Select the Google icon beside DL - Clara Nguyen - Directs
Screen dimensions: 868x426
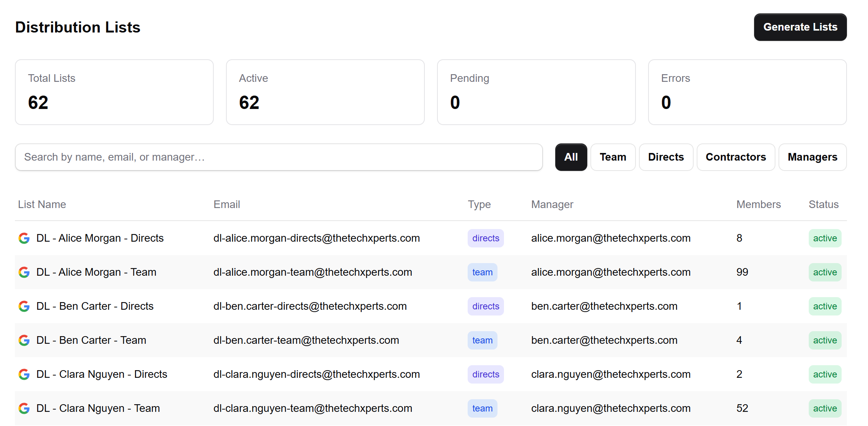pyautogui.click(x=24, y=374)
